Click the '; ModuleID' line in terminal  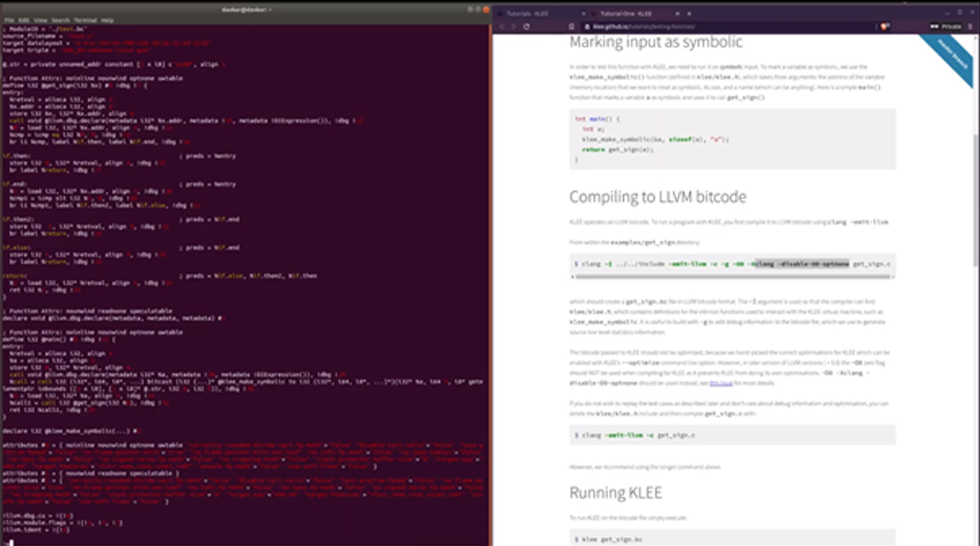tap(45, 29)
